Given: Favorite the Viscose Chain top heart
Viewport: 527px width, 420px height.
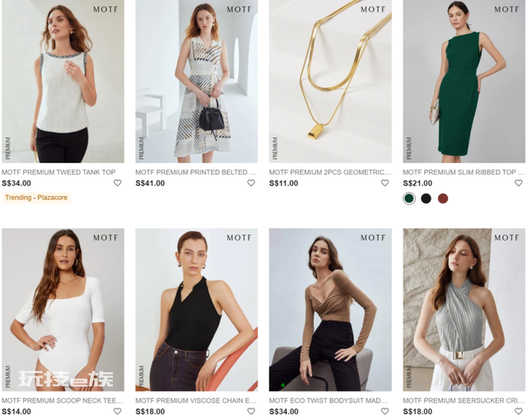Looking at the screenshot, I should (251, 411).
